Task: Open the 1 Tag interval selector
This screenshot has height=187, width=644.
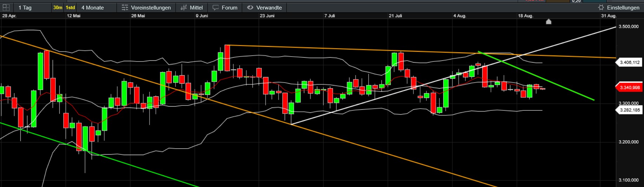Action: (25, 7)
